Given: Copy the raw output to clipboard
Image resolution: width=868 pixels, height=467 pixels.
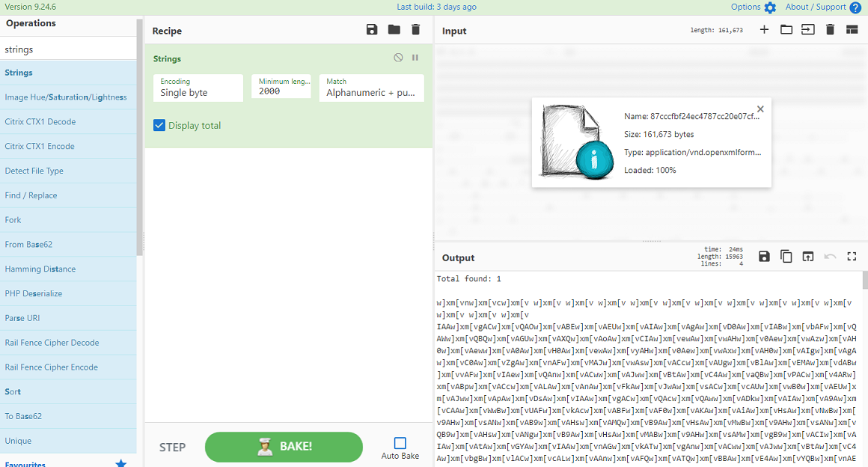Looking at the screenshot, I should pos(786,257).
